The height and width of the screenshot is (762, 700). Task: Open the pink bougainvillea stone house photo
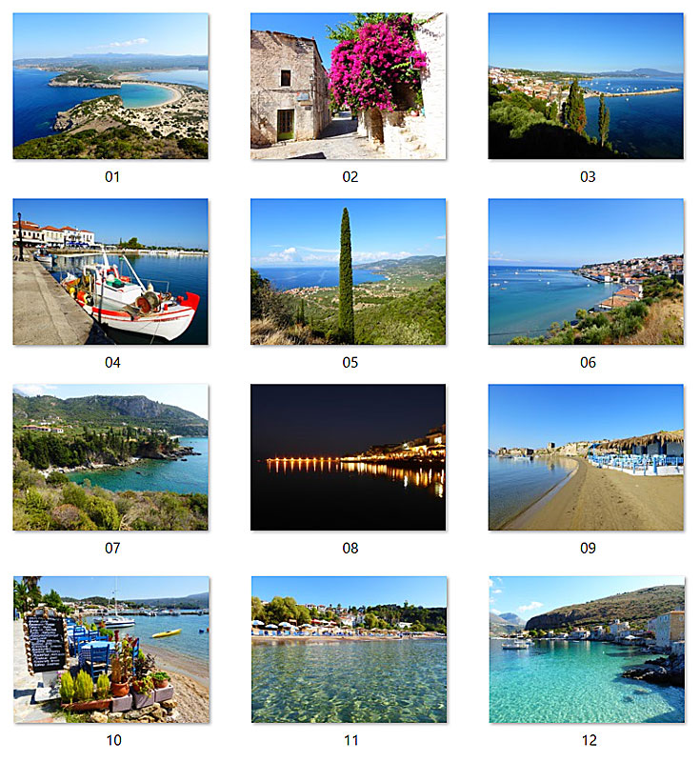tap(348, 86)
